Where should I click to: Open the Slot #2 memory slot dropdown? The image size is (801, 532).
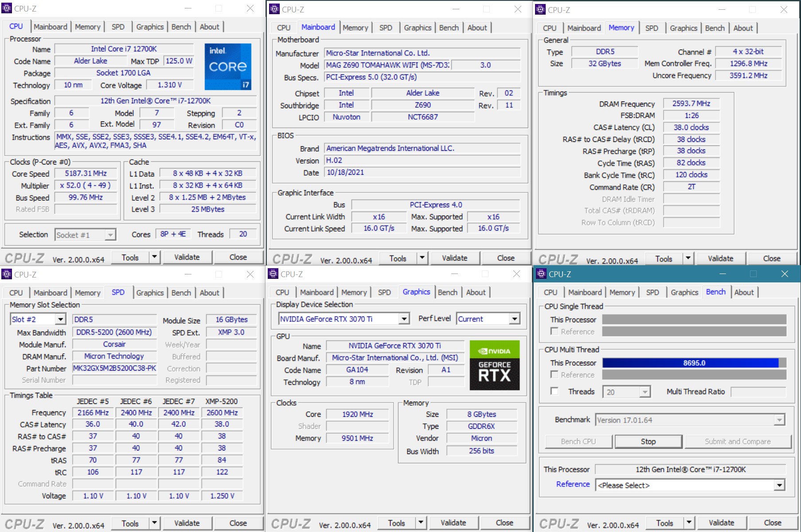[x=60, y=319]
